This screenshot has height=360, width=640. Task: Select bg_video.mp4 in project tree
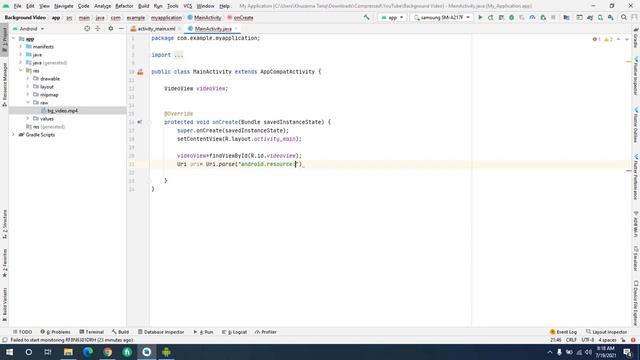(x=62, y=111)
